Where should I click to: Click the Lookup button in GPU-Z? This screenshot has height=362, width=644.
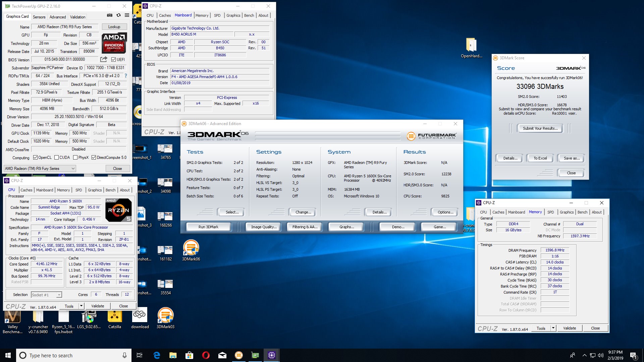pos(114,27)
